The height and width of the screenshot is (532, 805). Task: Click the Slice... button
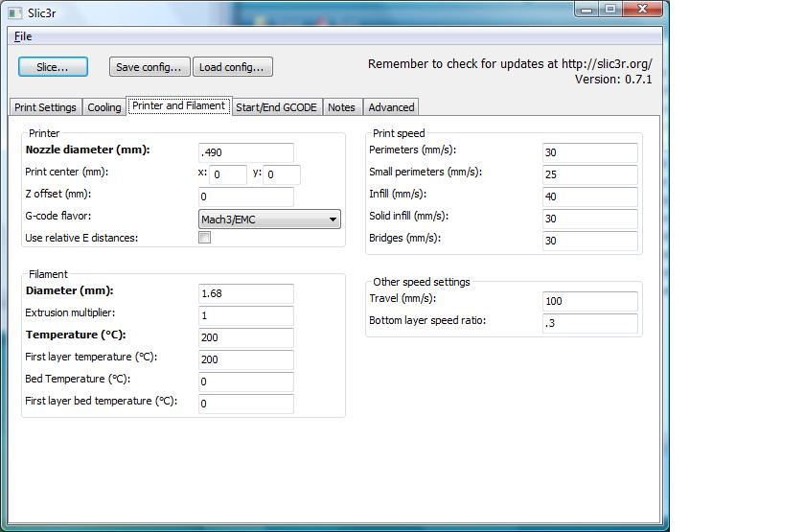click(53, 67)
